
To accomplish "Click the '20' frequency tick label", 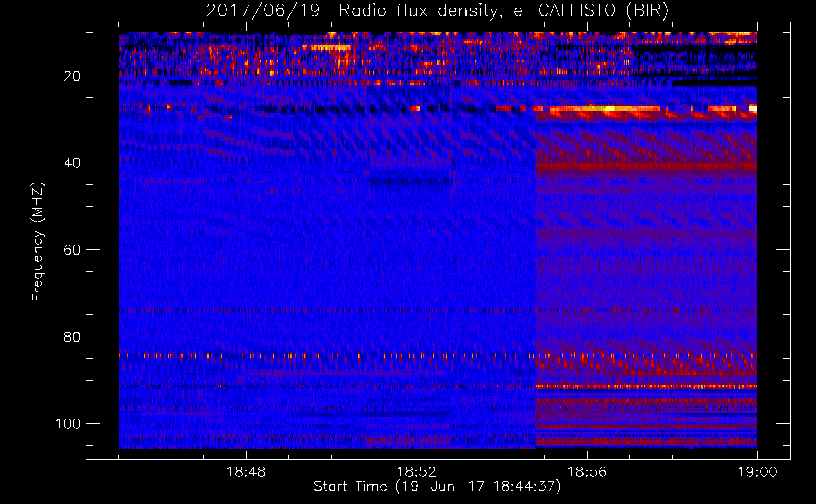I will [x=73, y=76].
